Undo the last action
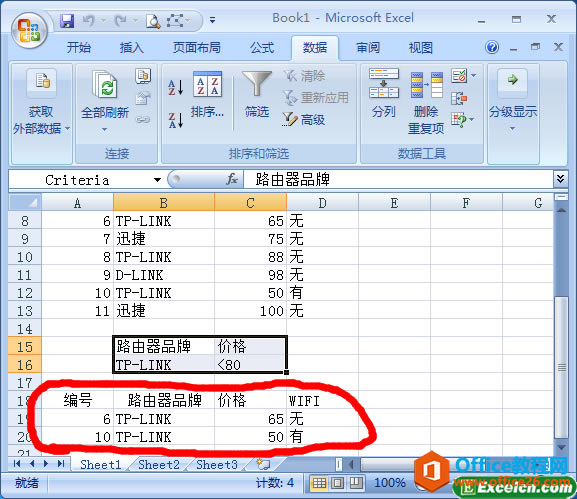This screenshot has height=499, width=577. 89,21
